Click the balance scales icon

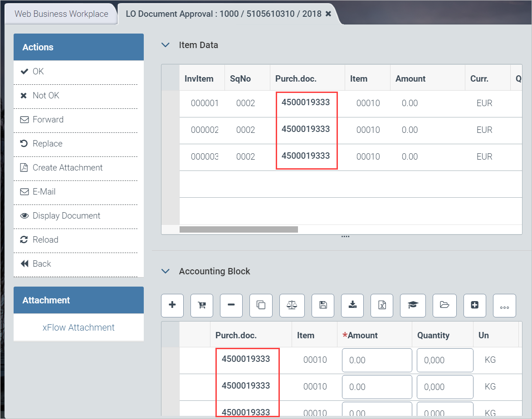291,305
